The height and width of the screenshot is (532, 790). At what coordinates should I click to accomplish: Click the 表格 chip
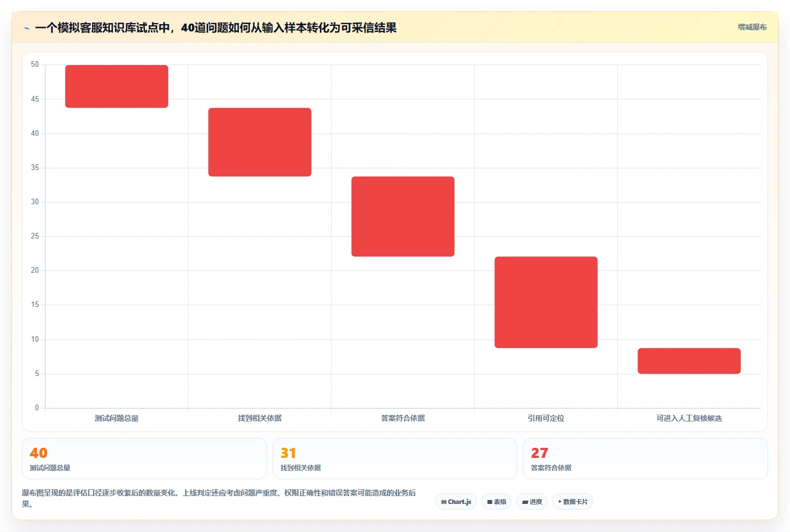tap(497, 502)
